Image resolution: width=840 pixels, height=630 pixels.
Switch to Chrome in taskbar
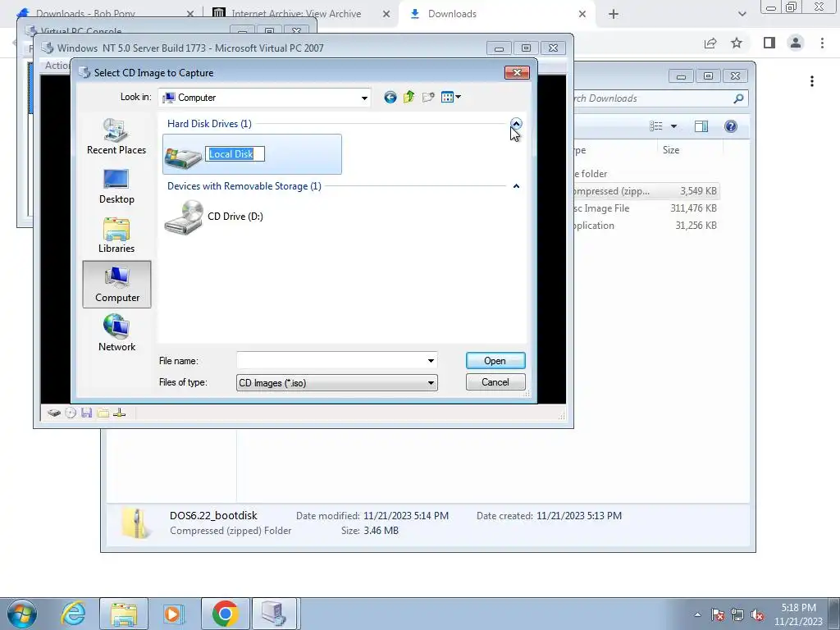226,614
